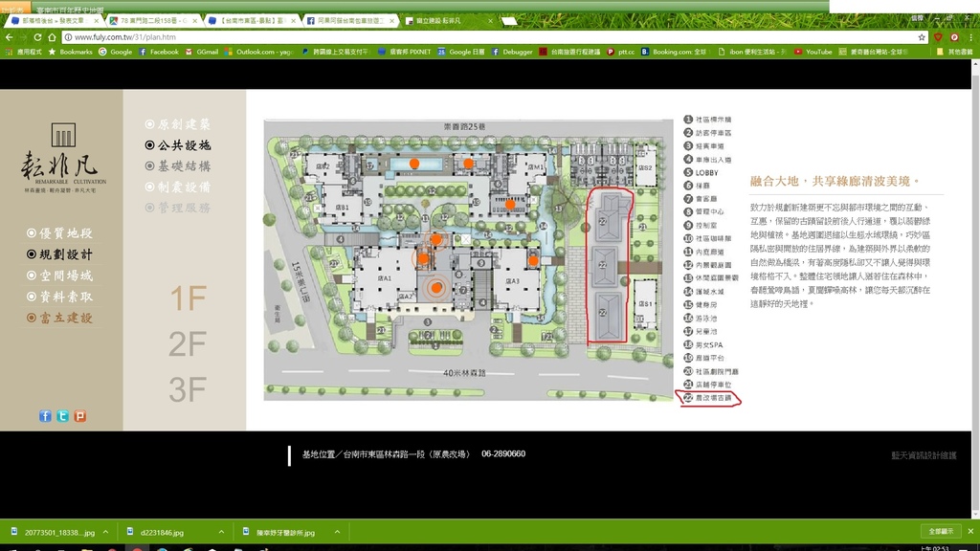Open the 其他書籤 bookmarks folder
The height and width of the screenshot is (551, 980).
[x=954, y=52]
